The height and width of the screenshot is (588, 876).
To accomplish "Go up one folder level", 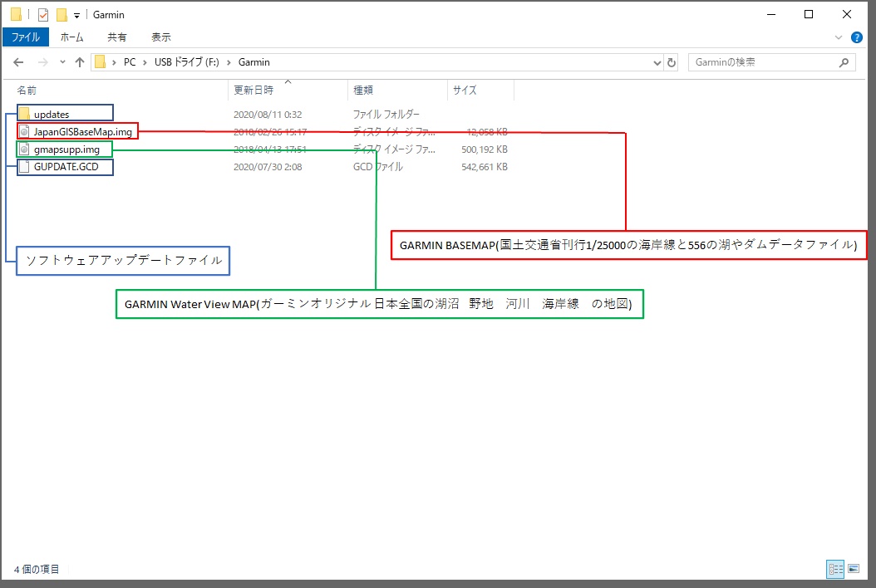I will coord(80,62).
